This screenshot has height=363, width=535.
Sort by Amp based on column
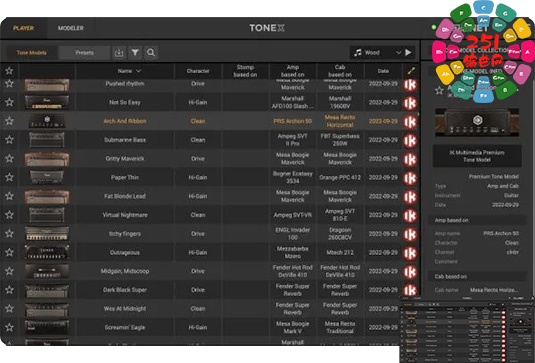point(293,71)
